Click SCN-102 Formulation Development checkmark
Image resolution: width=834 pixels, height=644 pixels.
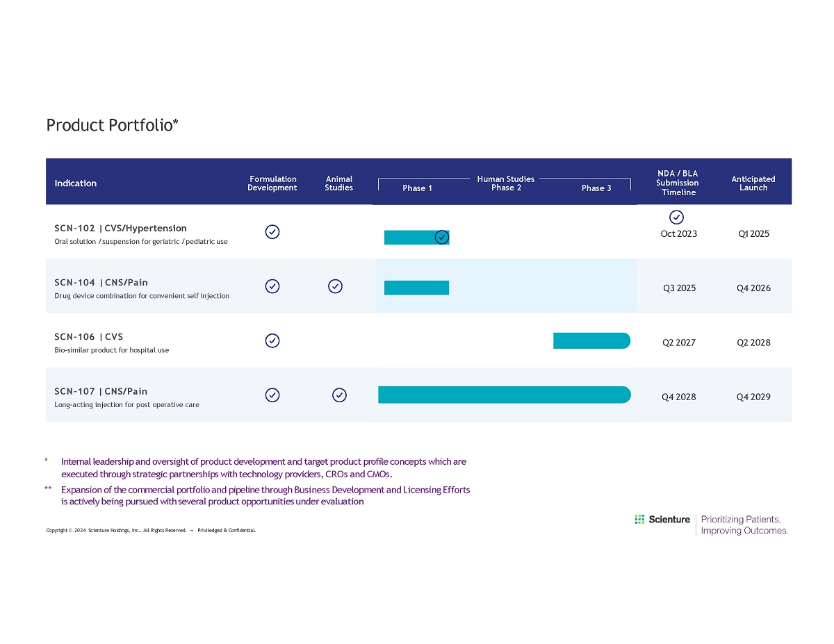click(x=272, y=232)
